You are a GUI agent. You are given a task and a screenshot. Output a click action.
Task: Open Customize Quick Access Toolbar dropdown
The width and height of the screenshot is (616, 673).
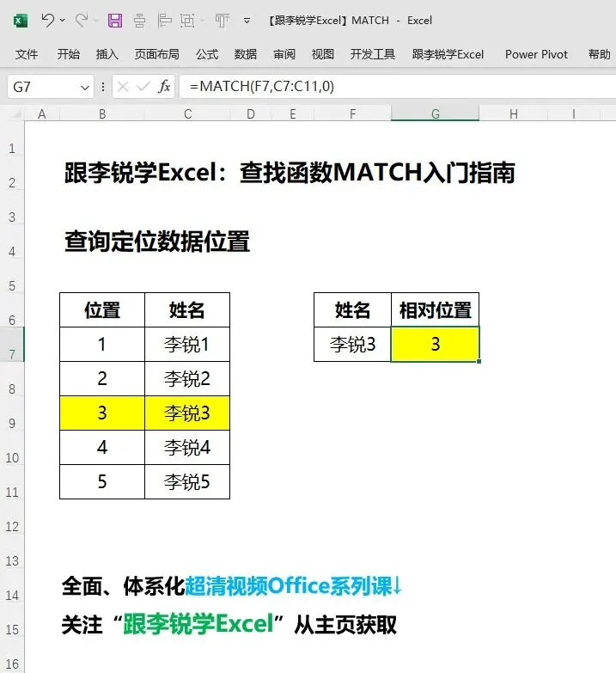[x=247, y=20]
